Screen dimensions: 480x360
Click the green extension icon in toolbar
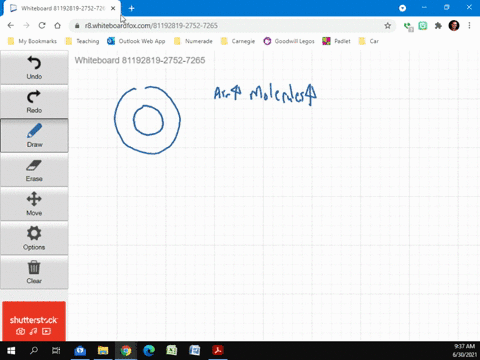coord(423,26)
